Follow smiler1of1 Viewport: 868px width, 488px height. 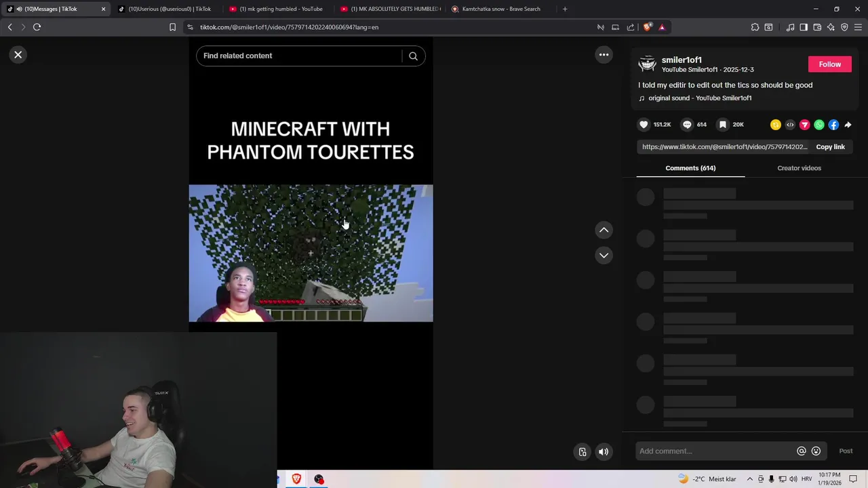click(x=829, y=64)
